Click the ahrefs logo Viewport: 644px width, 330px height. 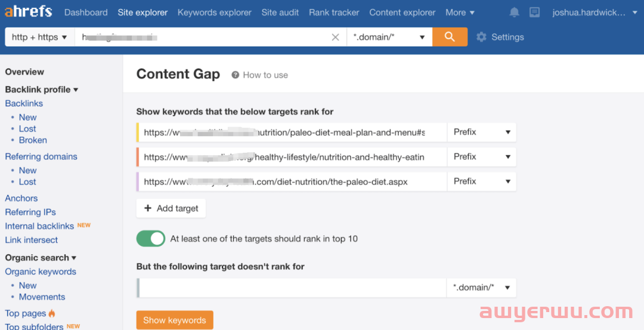point(29,12)
